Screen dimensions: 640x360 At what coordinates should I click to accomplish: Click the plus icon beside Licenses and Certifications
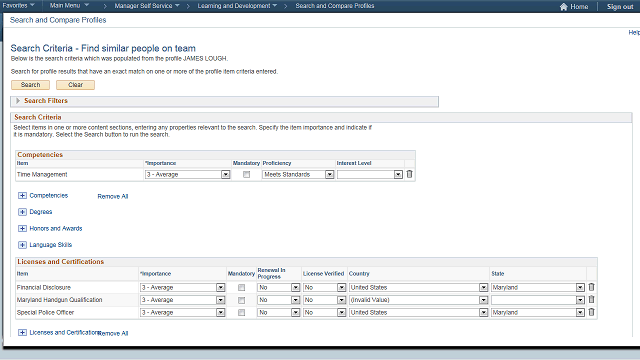[22, 333]
